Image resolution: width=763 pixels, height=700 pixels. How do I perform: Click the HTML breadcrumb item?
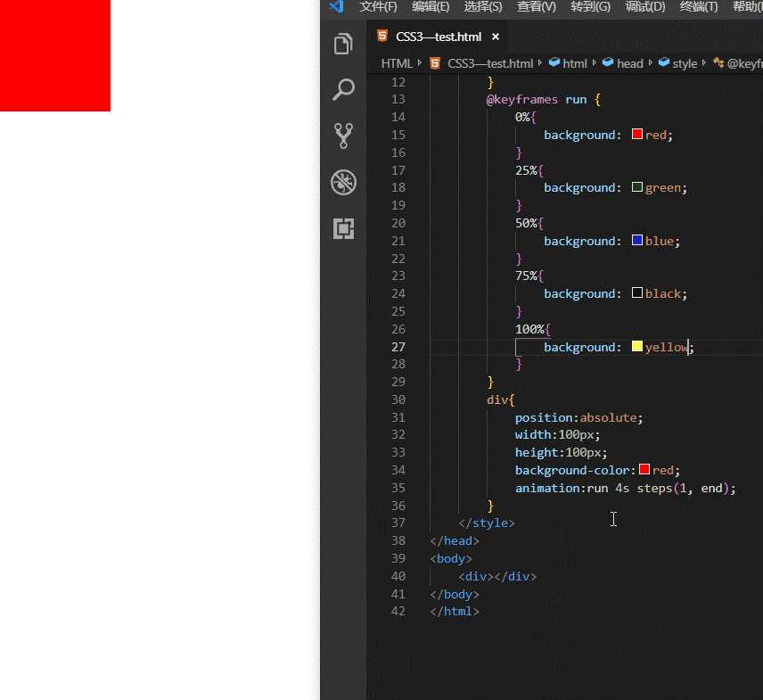point(396,63)
